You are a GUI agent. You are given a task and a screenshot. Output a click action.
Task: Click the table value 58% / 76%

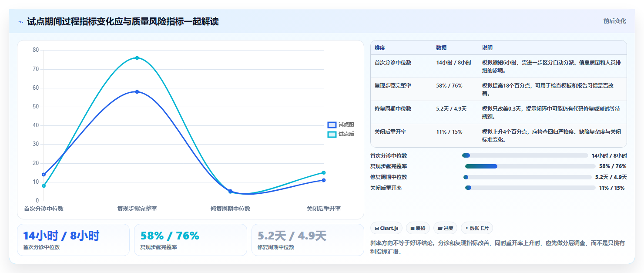click(449, 86)
